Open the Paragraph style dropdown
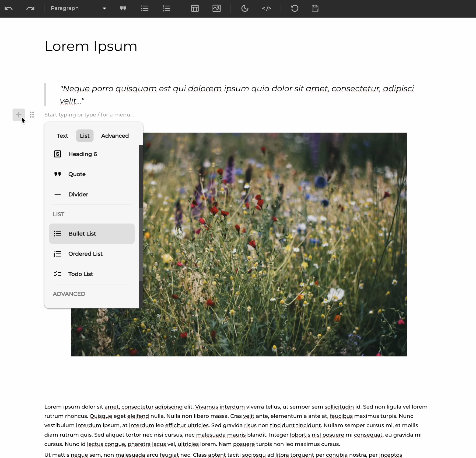Screen dimensions: 476x458 tap(79, 8)
